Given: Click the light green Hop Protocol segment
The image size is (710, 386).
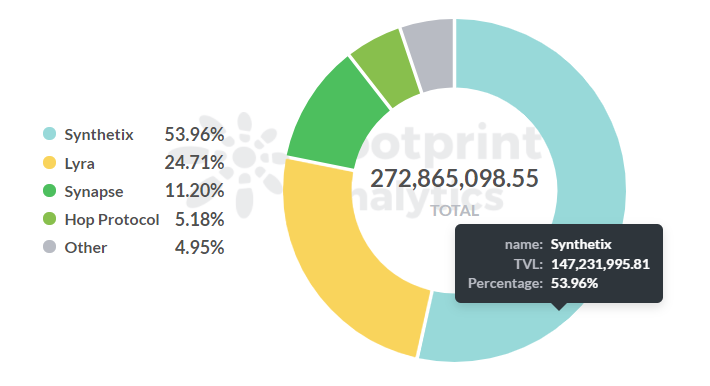Looking at the screenshot, I should coord(387,68).
